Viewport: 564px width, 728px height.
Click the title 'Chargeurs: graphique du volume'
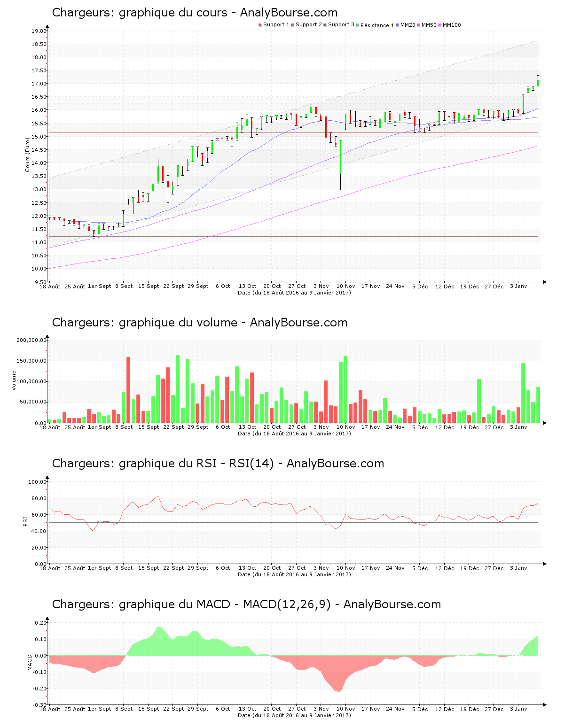[145, 323]
